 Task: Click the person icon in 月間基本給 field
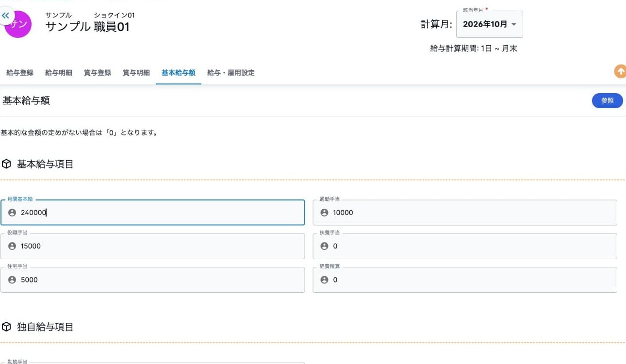coord(12,213)
